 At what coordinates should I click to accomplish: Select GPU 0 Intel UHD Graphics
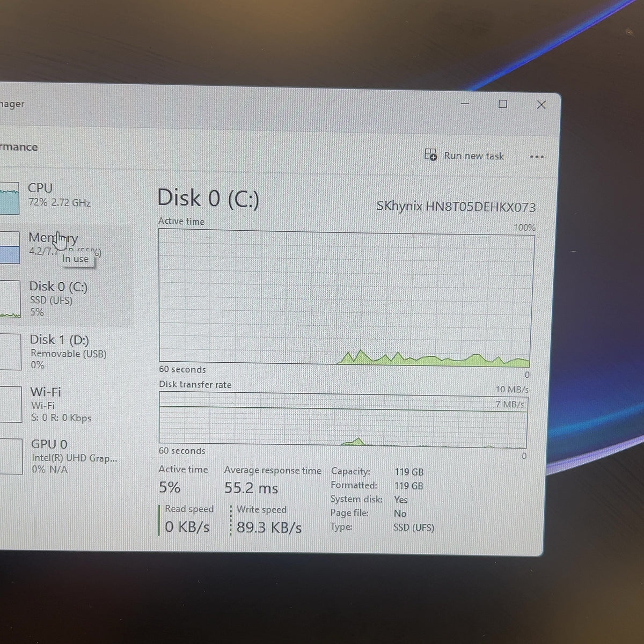click(x=64, y=456)
